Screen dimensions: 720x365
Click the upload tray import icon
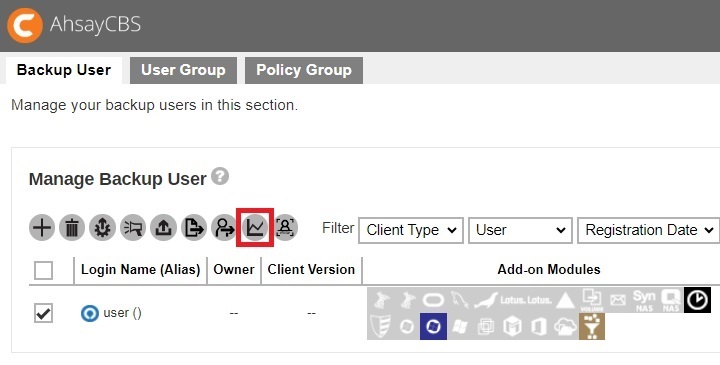click(163, 228)
